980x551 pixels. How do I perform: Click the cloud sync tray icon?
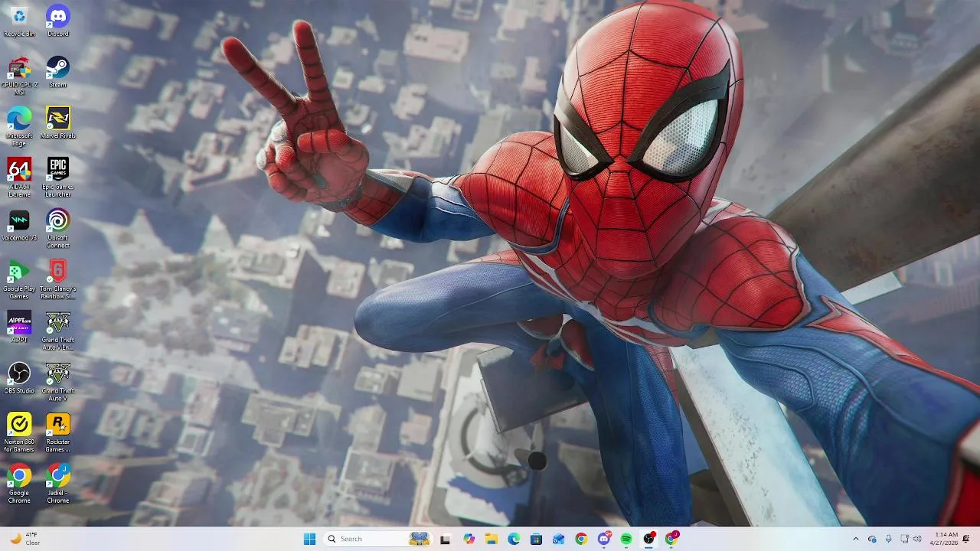[x=872, y=539]
